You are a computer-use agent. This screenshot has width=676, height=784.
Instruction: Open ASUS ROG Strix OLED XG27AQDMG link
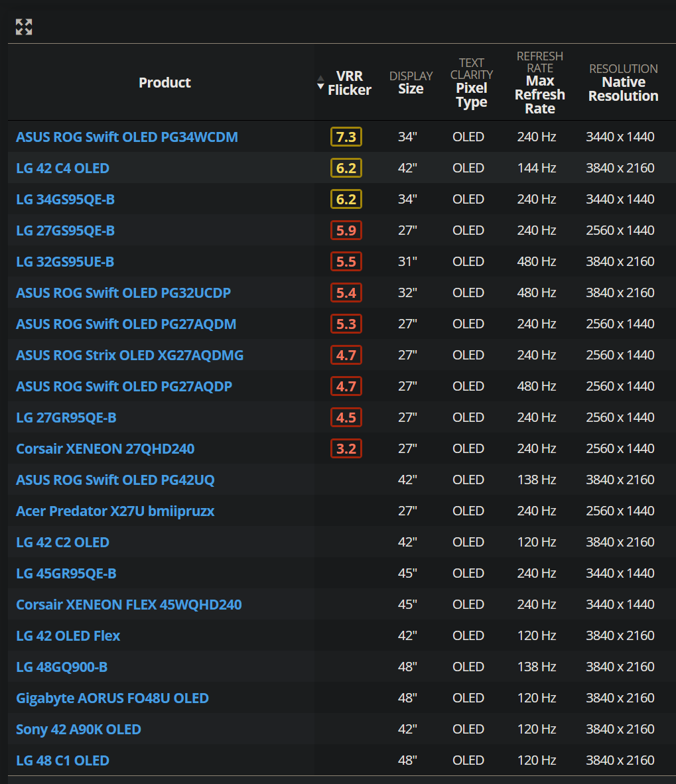click(x=130, y=355)
